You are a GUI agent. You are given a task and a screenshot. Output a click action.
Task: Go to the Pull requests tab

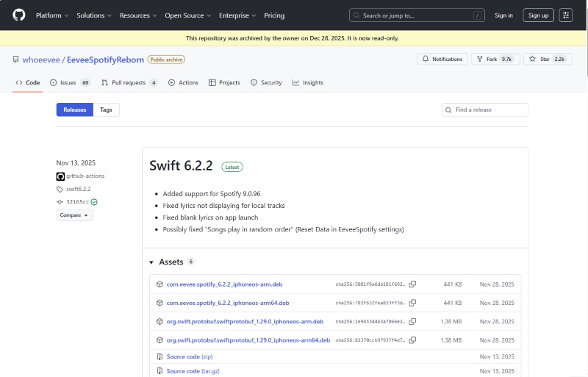pos(129,83)
